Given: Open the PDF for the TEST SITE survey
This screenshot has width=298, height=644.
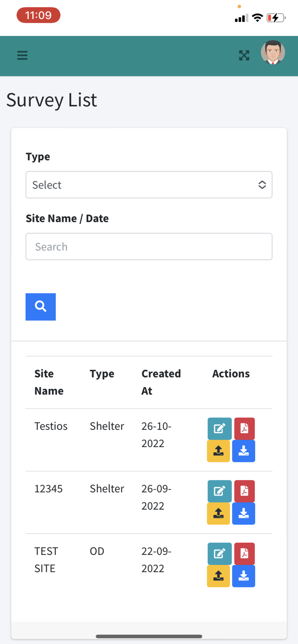Looking at the screenshot, I should 244,553.
